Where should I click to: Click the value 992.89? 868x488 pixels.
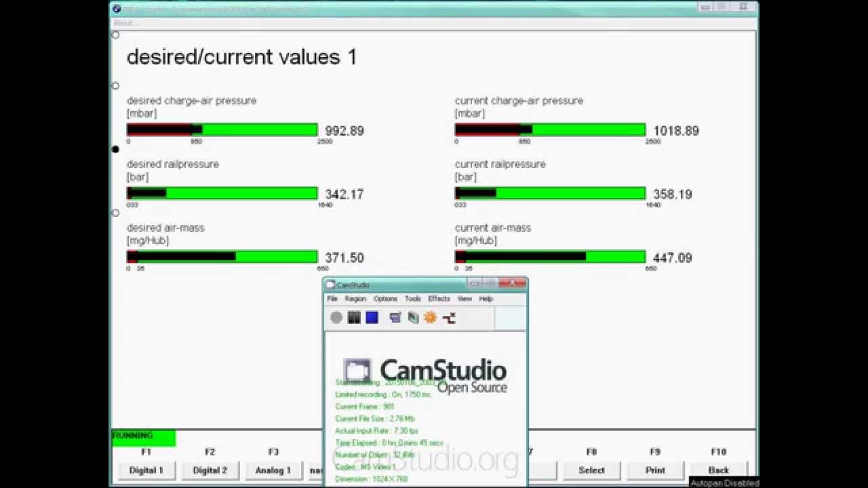coord(344,131)
